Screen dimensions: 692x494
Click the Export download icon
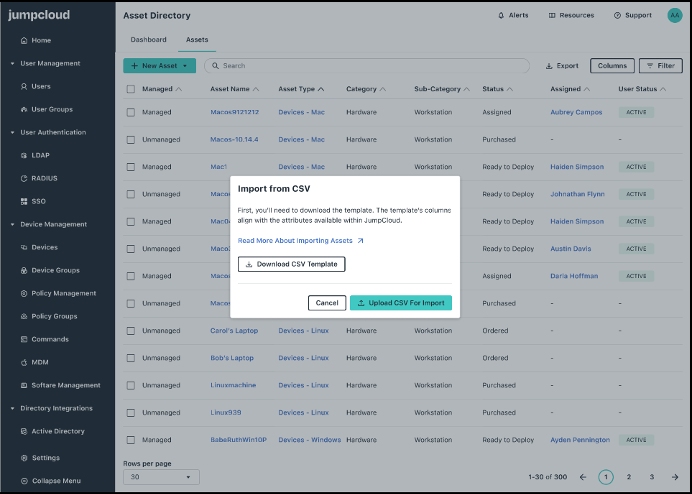549,66
